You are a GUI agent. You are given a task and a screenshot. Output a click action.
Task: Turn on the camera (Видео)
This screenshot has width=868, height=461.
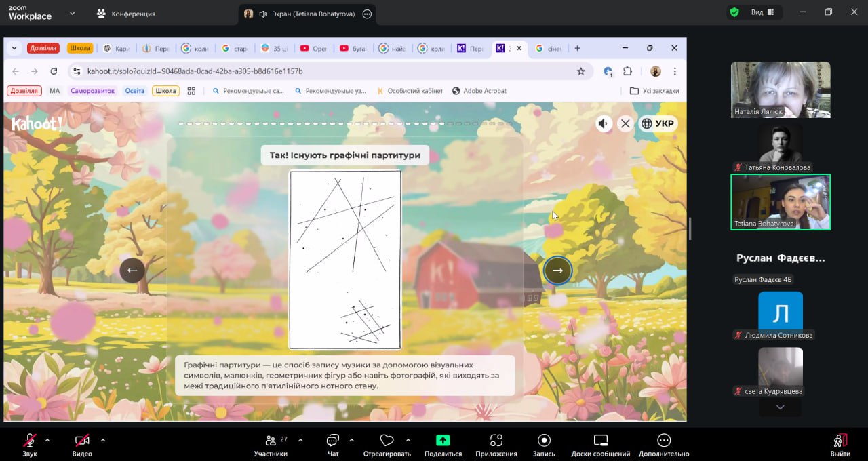point(82,440)
